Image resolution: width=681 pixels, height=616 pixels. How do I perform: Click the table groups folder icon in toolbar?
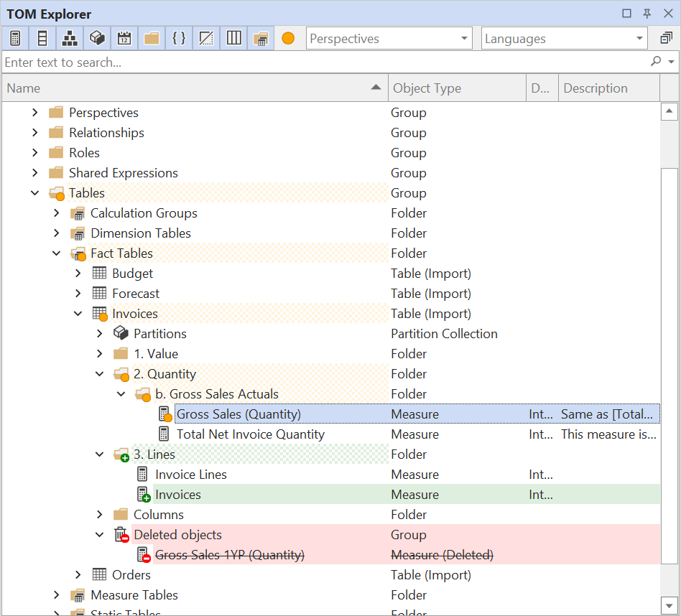coord(261,38)
